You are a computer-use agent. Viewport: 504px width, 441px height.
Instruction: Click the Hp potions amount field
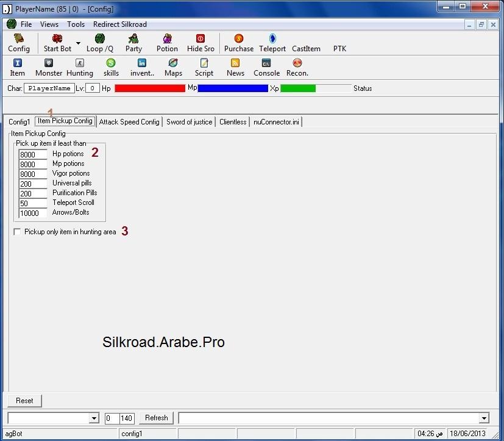(x=33, y=154)
